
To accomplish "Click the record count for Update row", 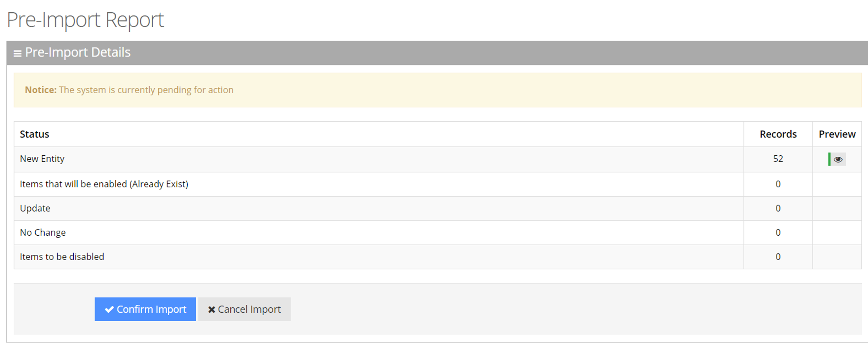I will click(778, 208).
